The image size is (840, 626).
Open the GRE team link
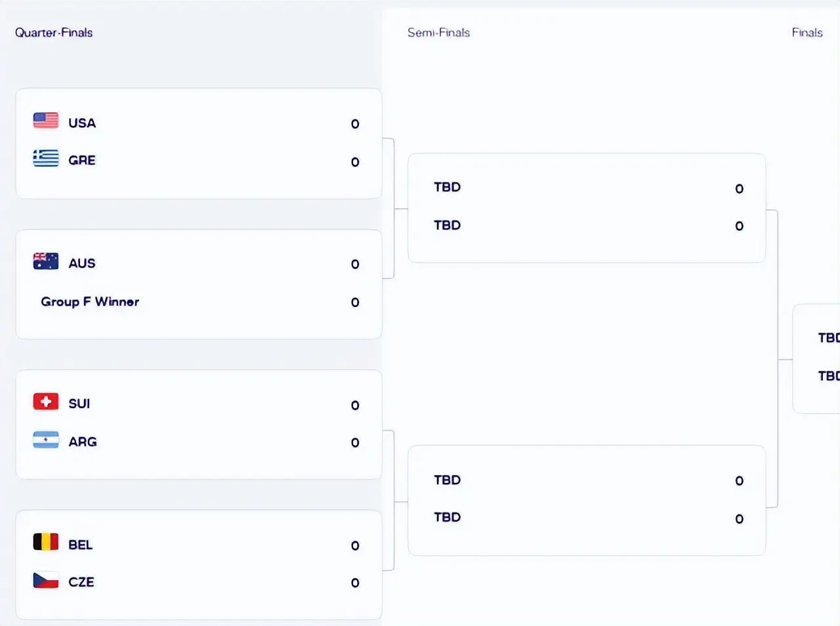[82, 161]
